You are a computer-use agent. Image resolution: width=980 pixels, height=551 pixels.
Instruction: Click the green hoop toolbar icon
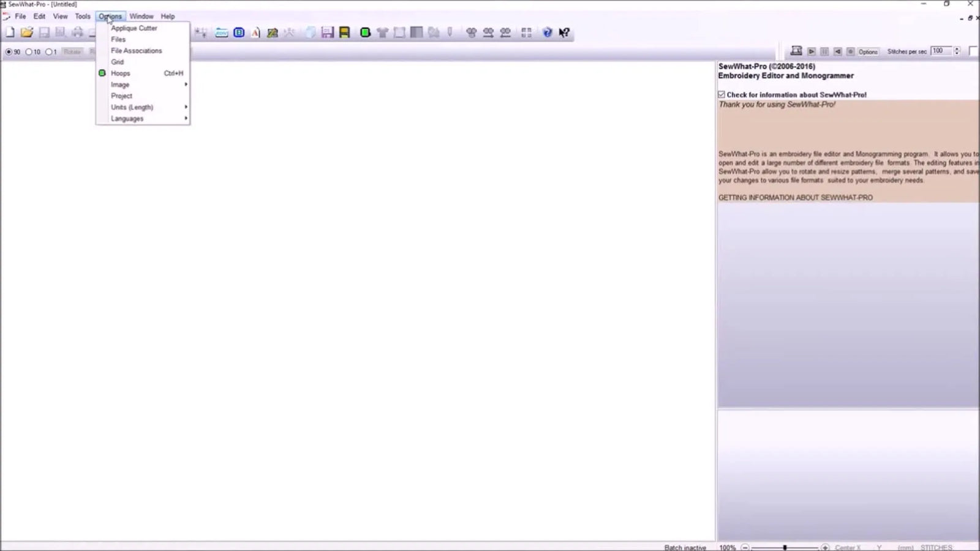[x=365, y=32]
